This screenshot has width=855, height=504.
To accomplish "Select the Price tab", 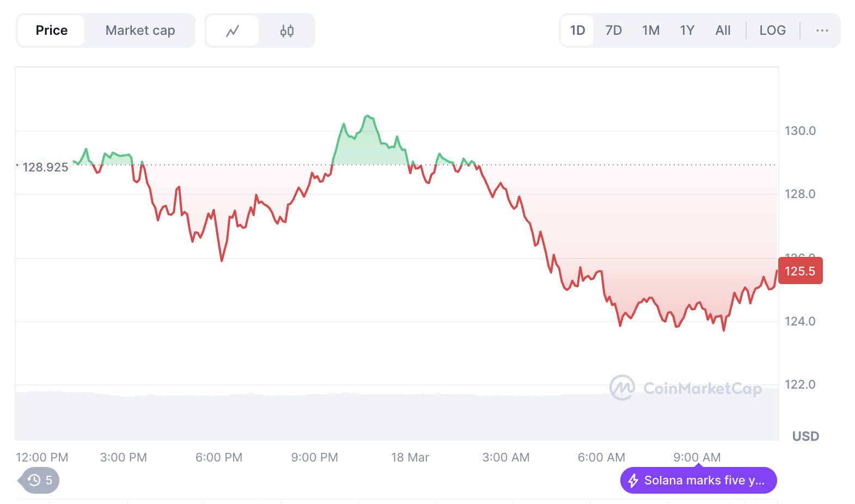I will point(52,30).
